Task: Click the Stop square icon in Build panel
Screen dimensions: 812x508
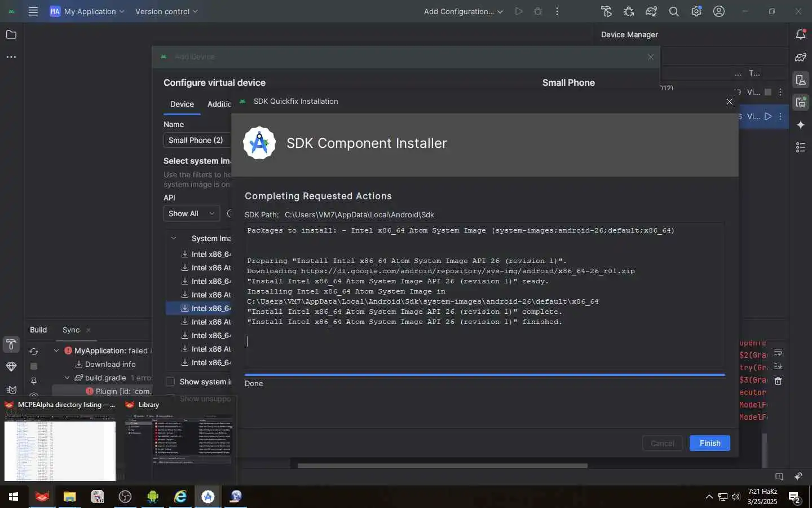Action: (34, 366)
